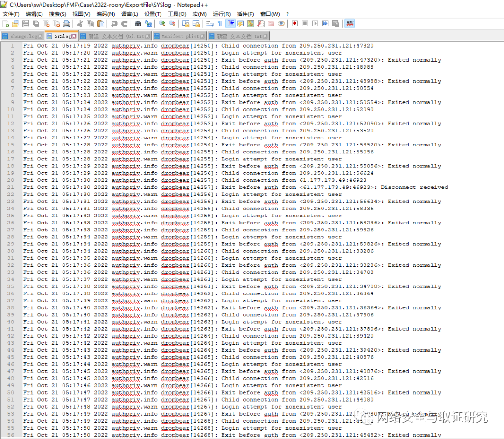Image resolution: width=504 pixels, height=439 pixels.
Task: Start macro recording with the red dot
Action: [x=295, y=23]
